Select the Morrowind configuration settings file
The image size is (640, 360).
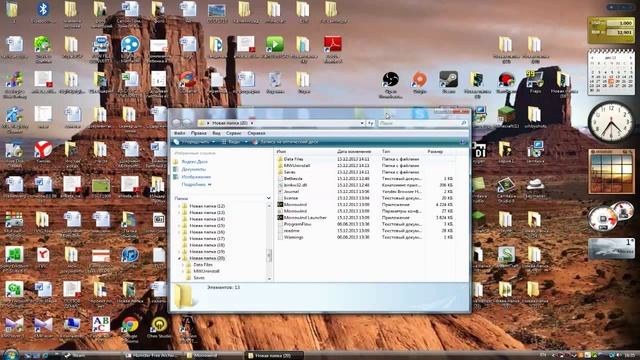(x=295, y=211)
